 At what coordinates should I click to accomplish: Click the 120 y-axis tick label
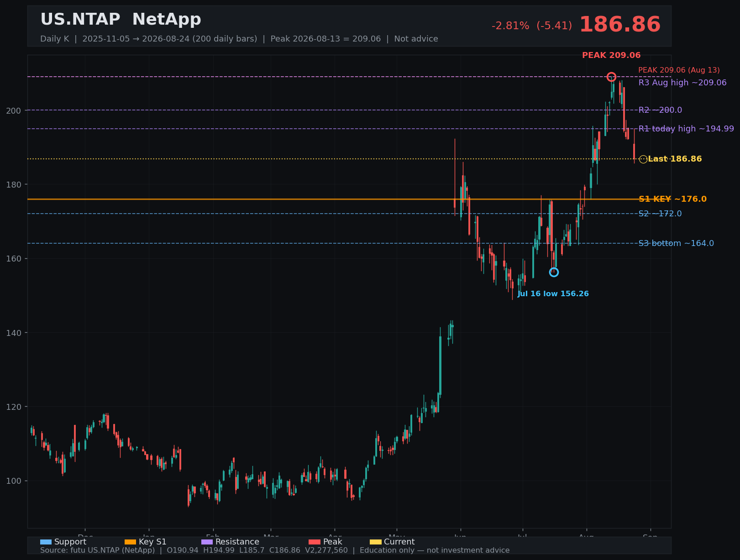14,407
